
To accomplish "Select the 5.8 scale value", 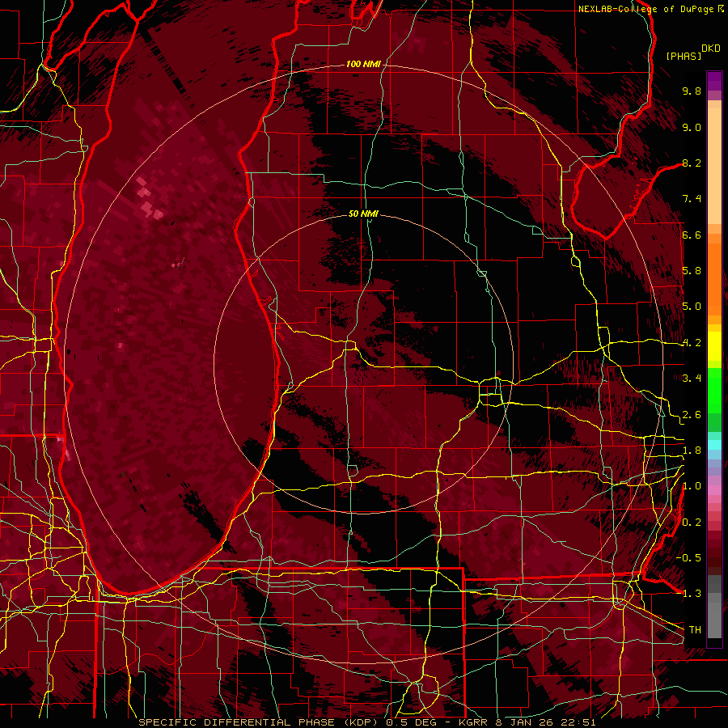I will point(692,271).
